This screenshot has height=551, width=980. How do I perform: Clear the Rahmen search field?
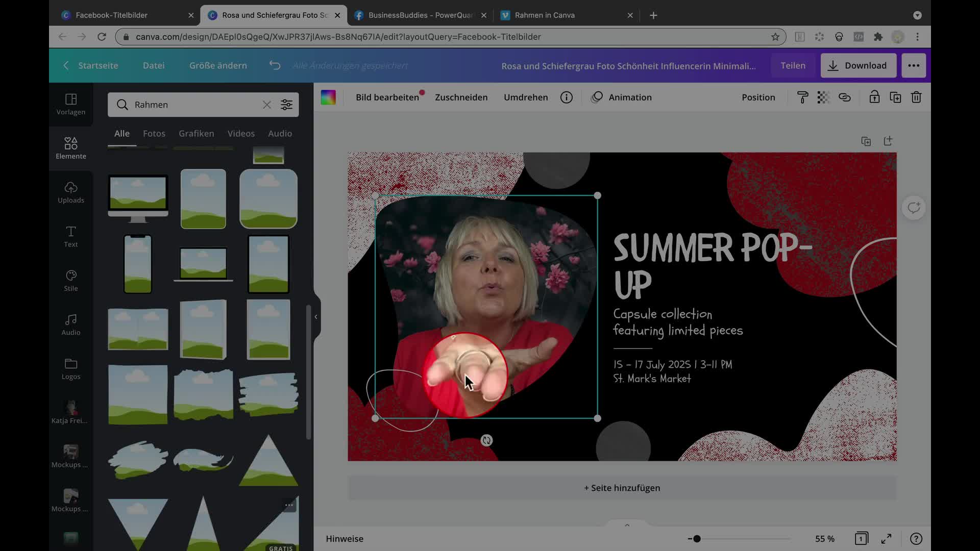click(x=266, y=105)
